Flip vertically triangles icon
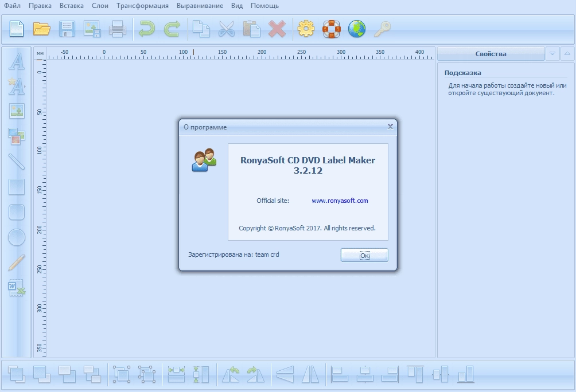The width and height of the screenshot is (576, 392). coord(310,374)
